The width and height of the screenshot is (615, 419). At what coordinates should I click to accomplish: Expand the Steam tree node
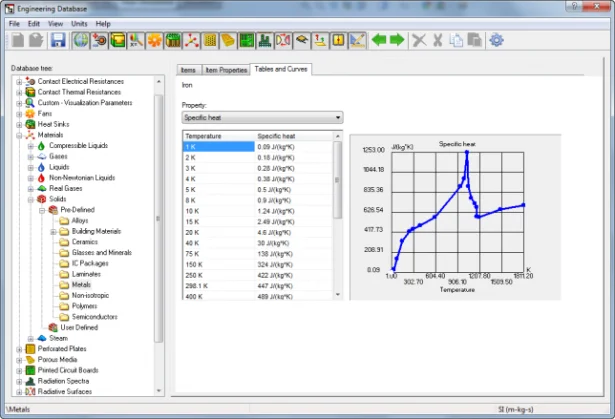30,338
